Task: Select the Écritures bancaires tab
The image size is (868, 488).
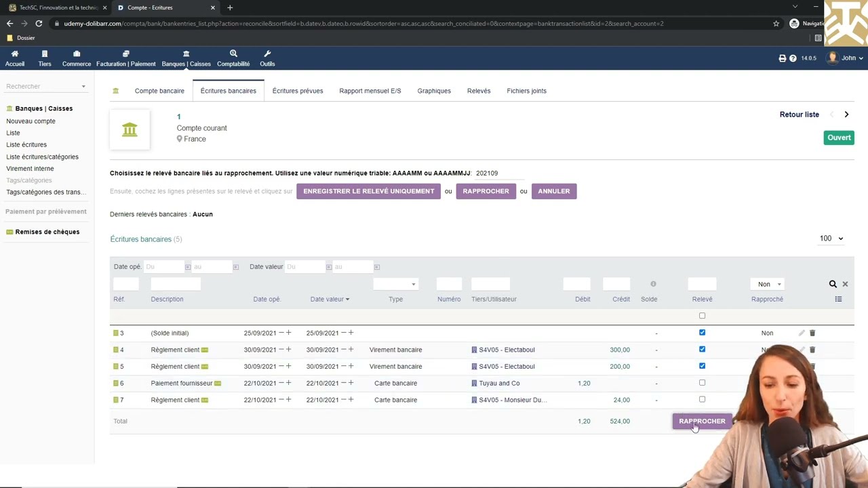Action: pyautogui.click(x=229, y=91)
